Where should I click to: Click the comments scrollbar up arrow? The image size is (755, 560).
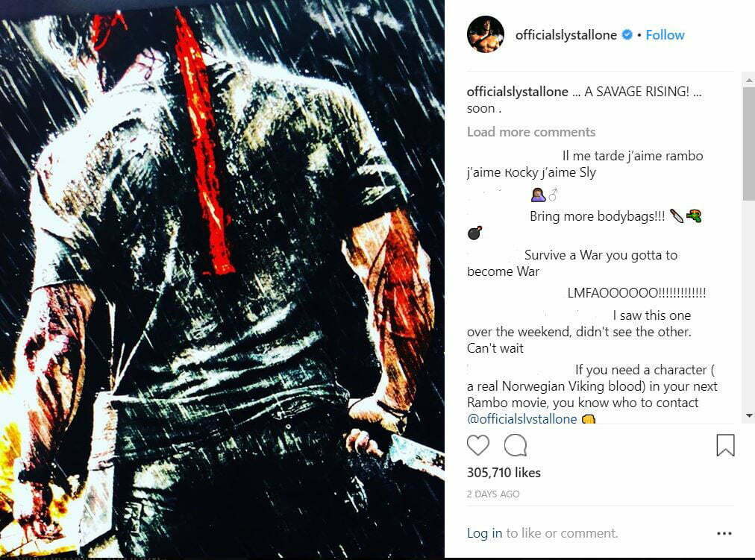coord(749,79)
